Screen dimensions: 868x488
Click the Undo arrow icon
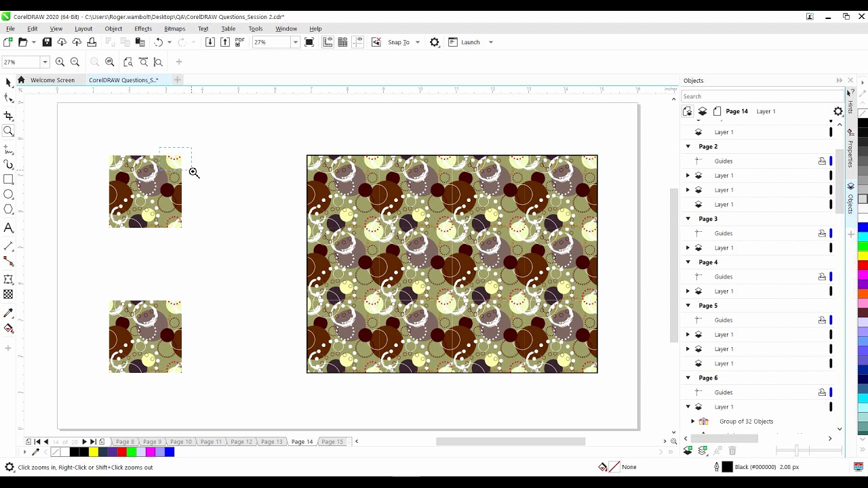(x=159, y=42)
